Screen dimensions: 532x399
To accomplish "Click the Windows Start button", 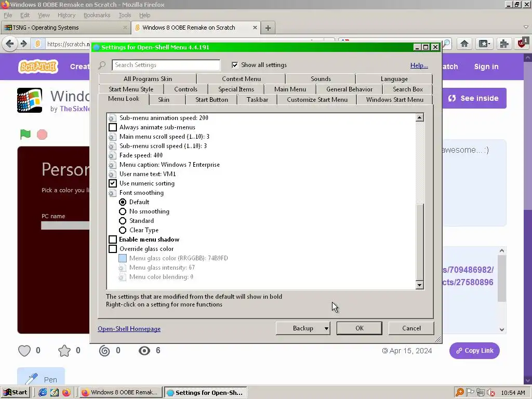I will tap(15, 393).
